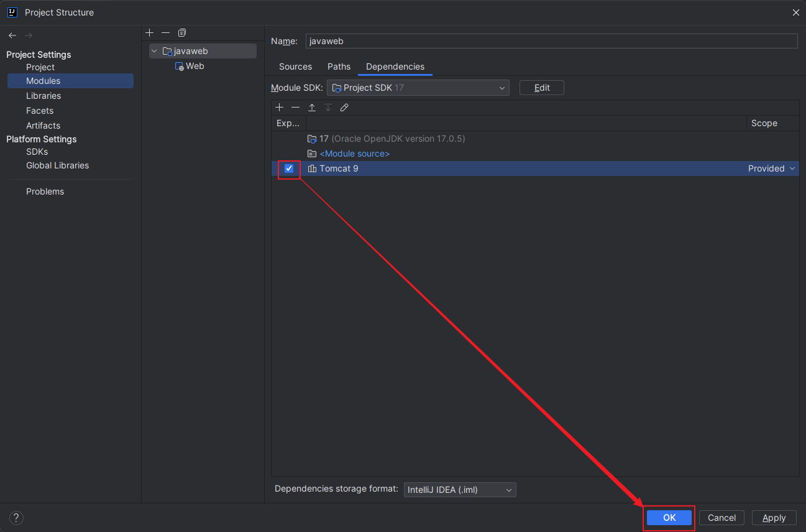Open SDKs platform settings

point(37,152)
